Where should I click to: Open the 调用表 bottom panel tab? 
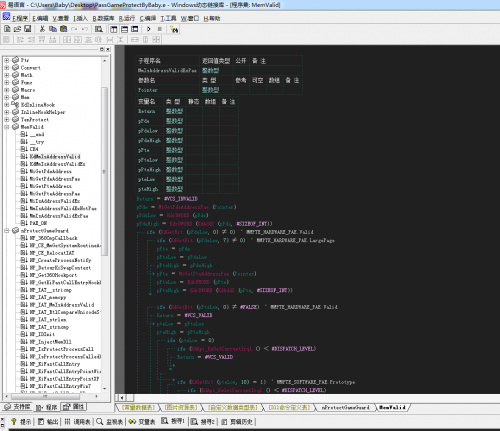[x=77, y=422]
